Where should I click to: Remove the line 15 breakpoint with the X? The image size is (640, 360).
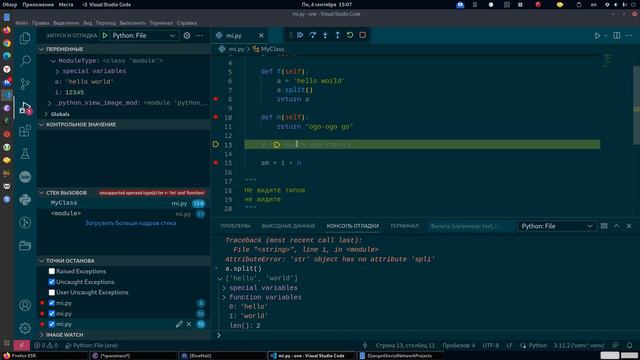pyautogui.click(x=189, y=324)
